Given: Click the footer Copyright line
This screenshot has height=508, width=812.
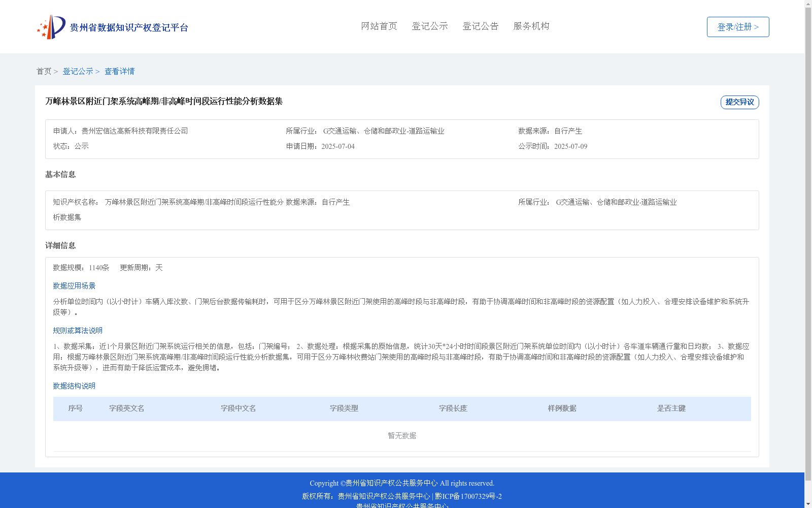Looking at the screenshot, I should [402, 483].
